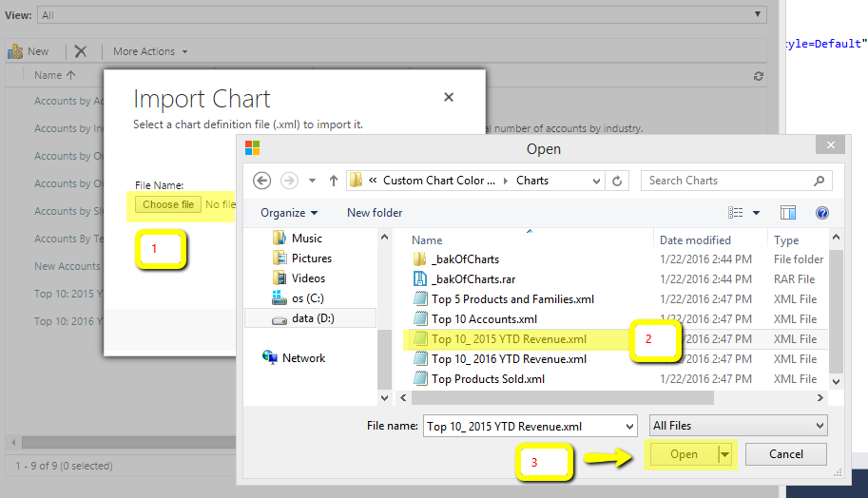
Task: Open the More Actions menu
Action: [x=150, y=51]
